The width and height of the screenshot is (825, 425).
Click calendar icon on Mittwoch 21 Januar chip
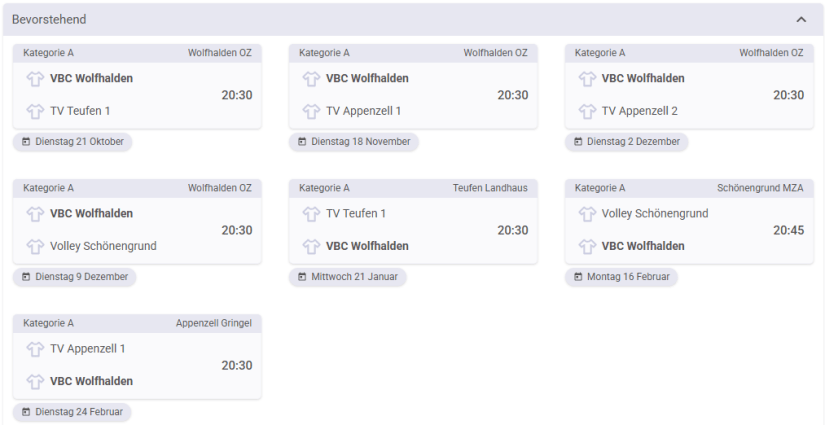pos(302,277)
